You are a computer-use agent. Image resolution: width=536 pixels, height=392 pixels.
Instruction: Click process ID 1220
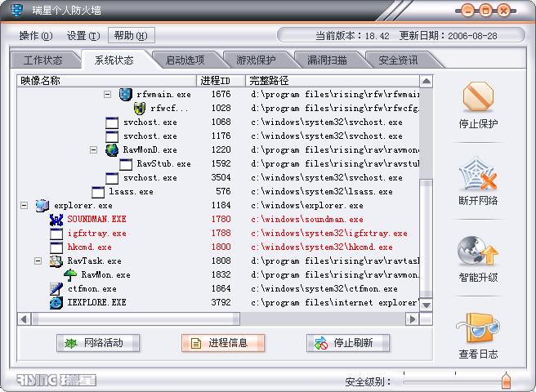click(x=221, y=149)
